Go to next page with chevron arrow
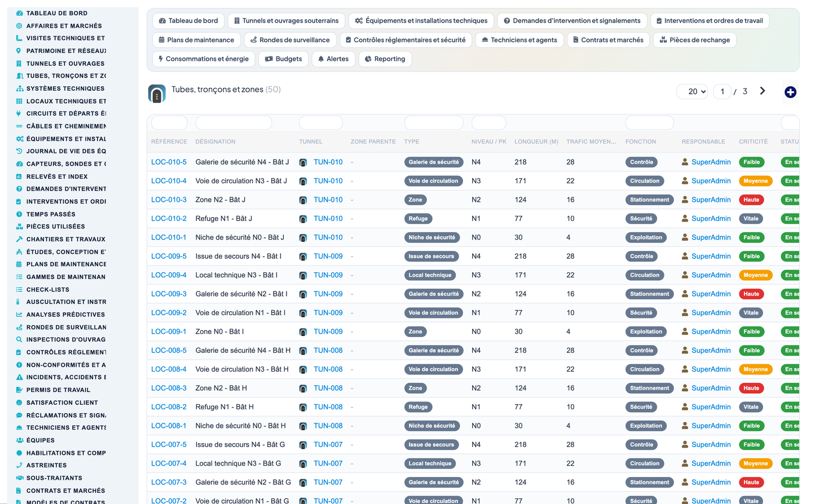The image size is (815, 504). [x=763, y=91]
